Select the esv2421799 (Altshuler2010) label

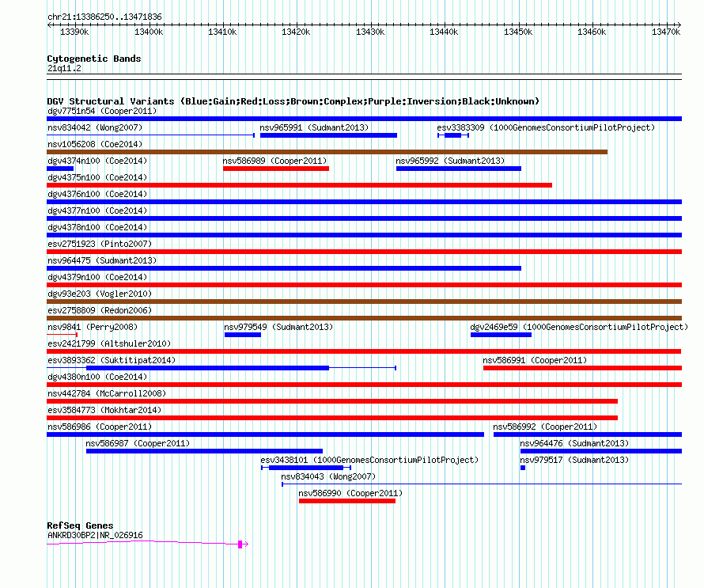click(109, 343)
